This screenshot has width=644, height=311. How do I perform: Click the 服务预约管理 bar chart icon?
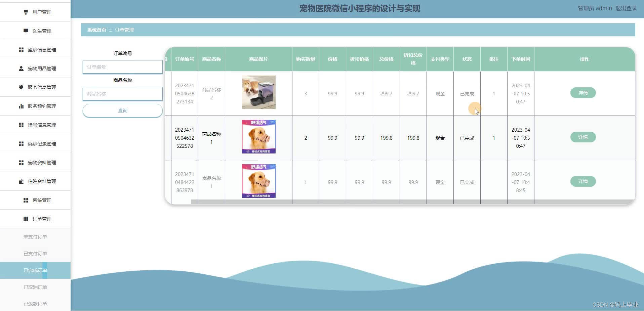20,106
